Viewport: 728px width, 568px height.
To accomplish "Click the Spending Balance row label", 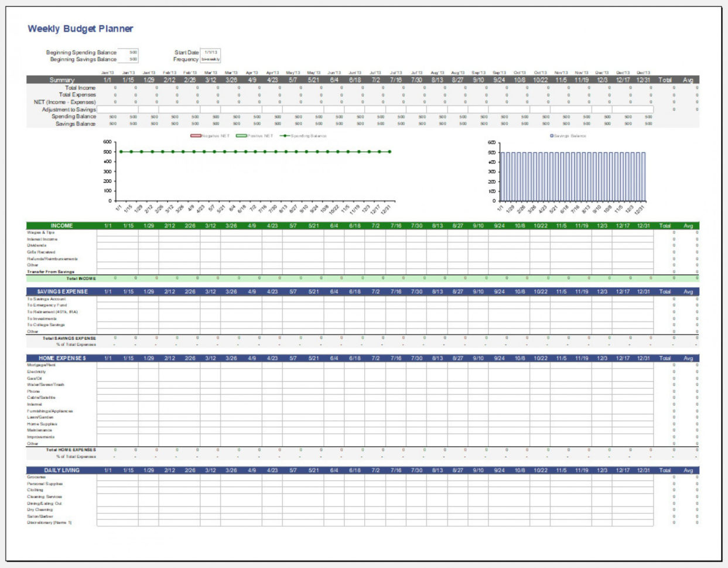I will [73, 117].
